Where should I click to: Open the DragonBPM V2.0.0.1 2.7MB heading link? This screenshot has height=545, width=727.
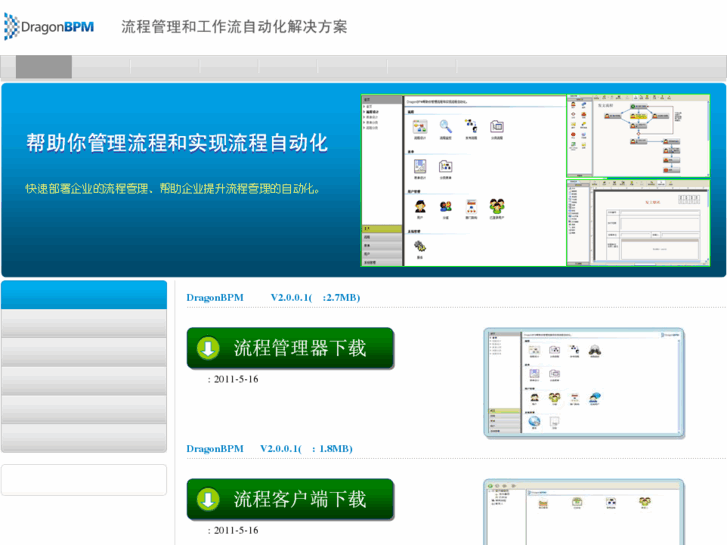[273, 297]
